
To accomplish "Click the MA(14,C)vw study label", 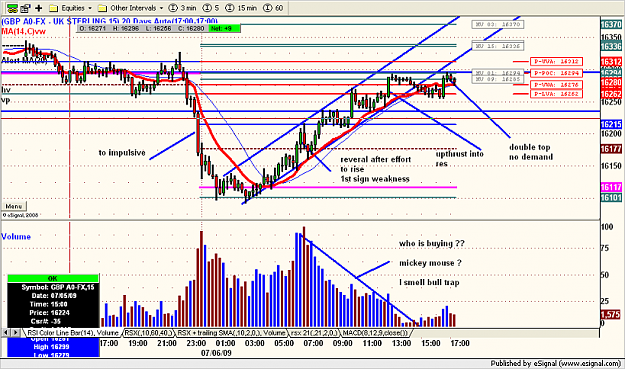I will (x=24, y=31).
